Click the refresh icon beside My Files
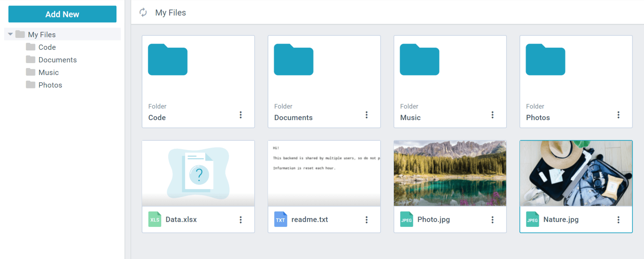The width and height of the screenshot is (644, 259). (x=143, y=13)
